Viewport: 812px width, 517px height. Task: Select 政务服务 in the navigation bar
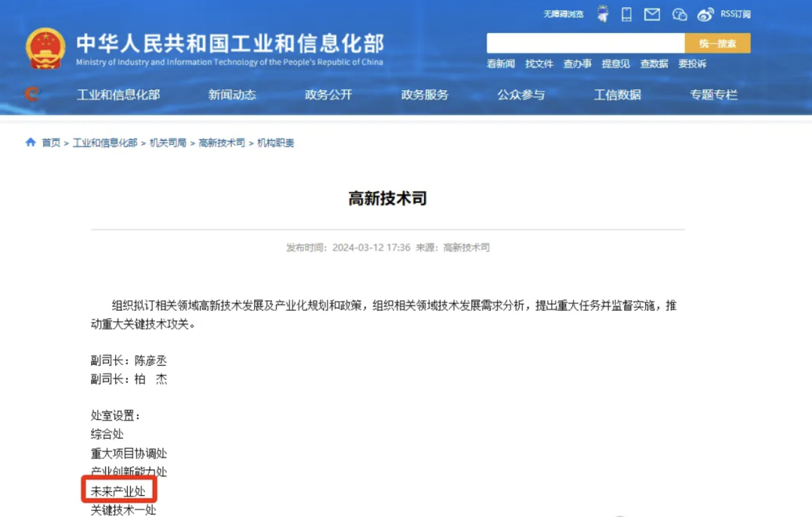[425, 95]
